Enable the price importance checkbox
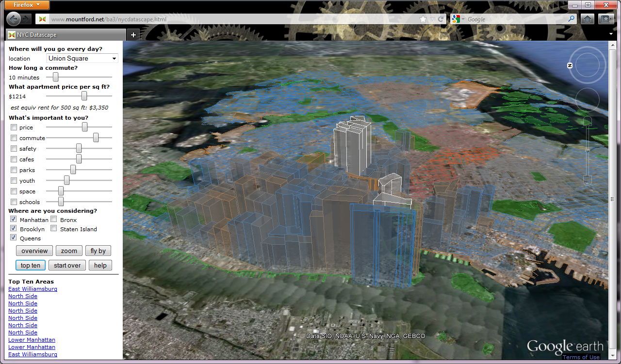 pyautogui.click(x=14, y=127)
